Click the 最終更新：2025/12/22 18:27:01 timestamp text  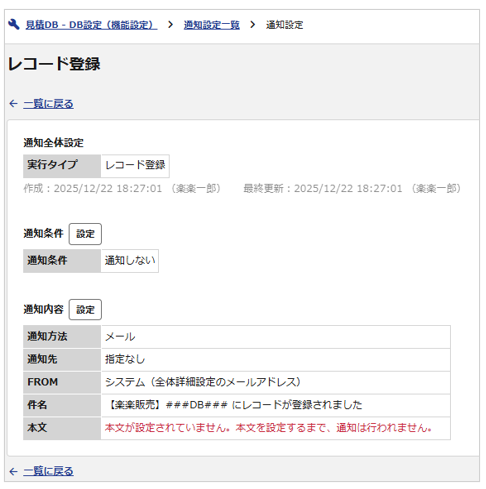point(352,189)
